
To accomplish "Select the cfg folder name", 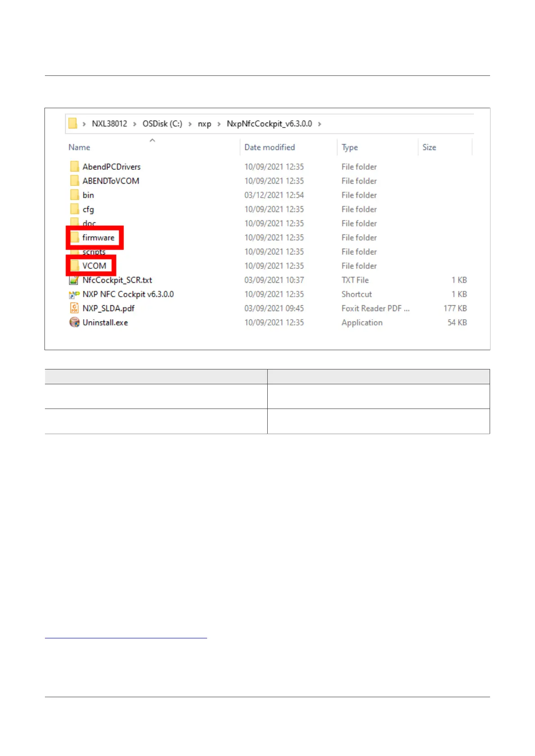I will point(88,210).
